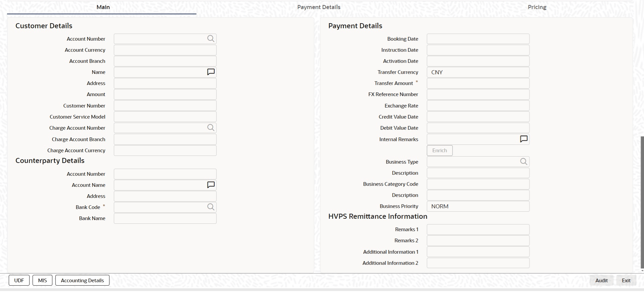Open Customer Account Number search lookup
The width and height of the screenshot is (644, 292).
(x=211, y=39)
